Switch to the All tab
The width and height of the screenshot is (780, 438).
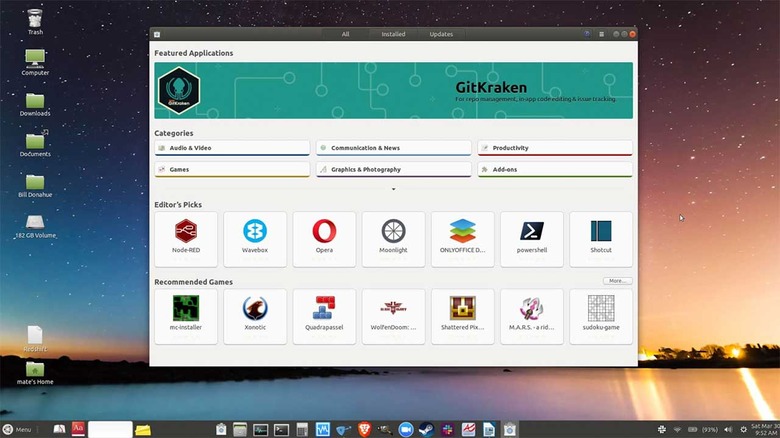pos(346,34)
